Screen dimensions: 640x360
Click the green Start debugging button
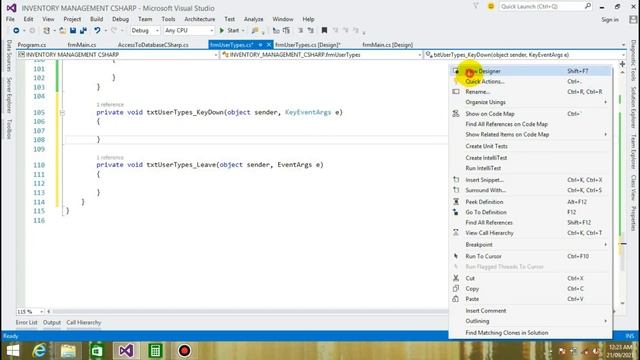[230, 31]
